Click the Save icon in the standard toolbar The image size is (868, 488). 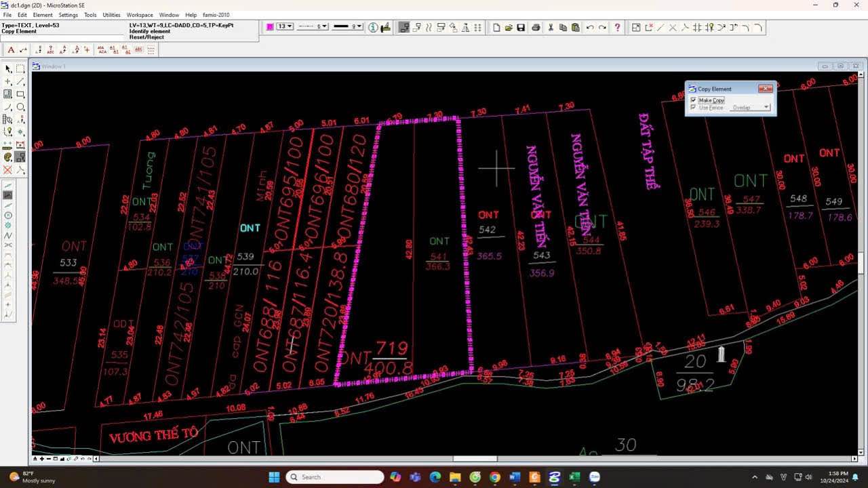point(521,27)
